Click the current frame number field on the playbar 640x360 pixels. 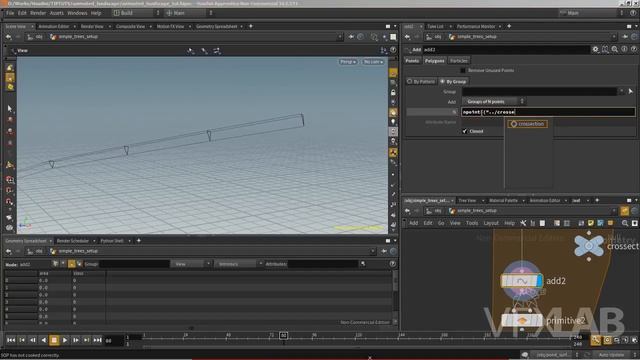[113, 340]
